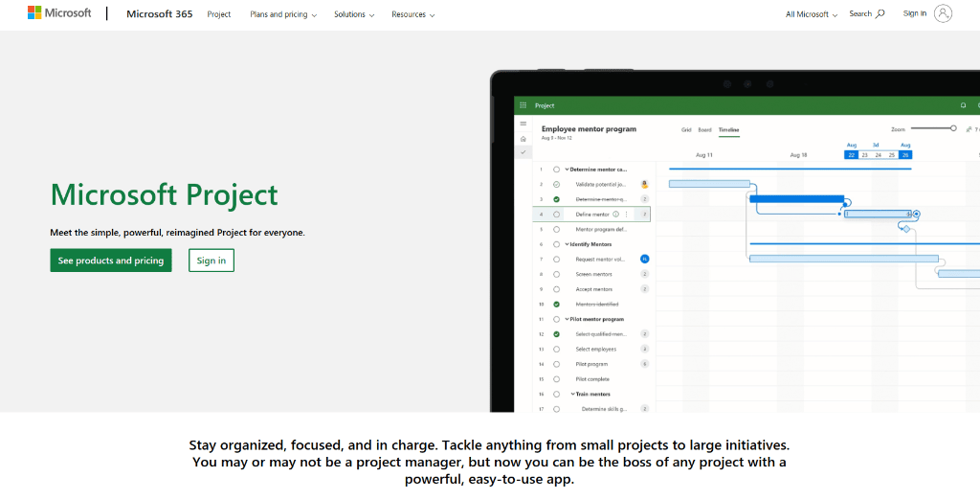
Task: Click the Microsoft 365 link
Action: pyautogui.click(x=160, y=13)
